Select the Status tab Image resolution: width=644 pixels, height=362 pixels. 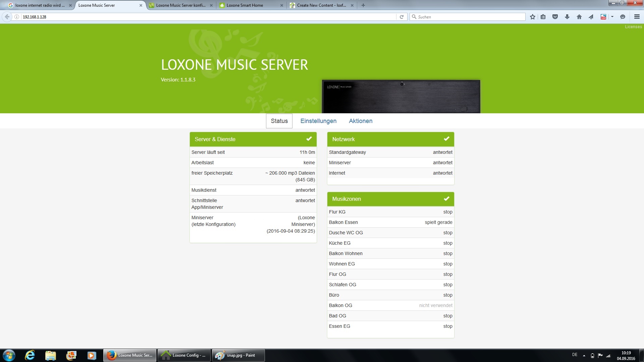(279, 121)
